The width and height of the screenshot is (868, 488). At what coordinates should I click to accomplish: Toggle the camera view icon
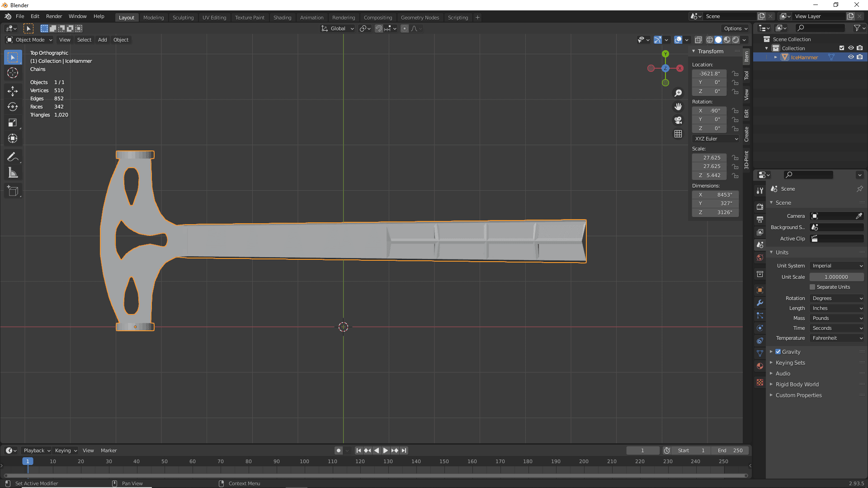[x=678, y=120]
